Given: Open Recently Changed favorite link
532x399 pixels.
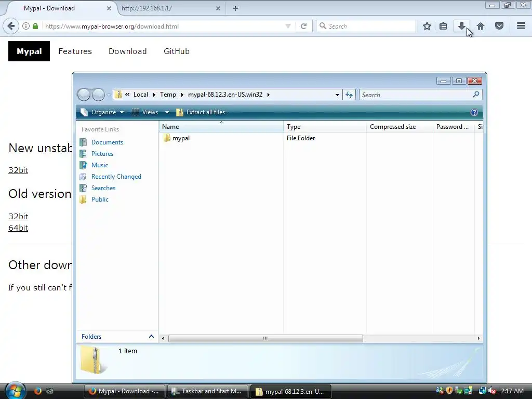Looking at the screenshot, I should (116, 177).
